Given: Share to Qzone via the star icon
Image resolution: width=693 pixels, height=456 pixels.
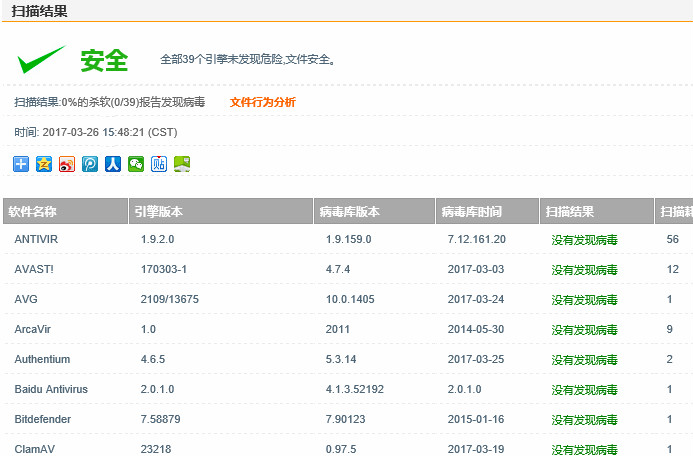Looking at the screenshot, I should tap(44, 164).
